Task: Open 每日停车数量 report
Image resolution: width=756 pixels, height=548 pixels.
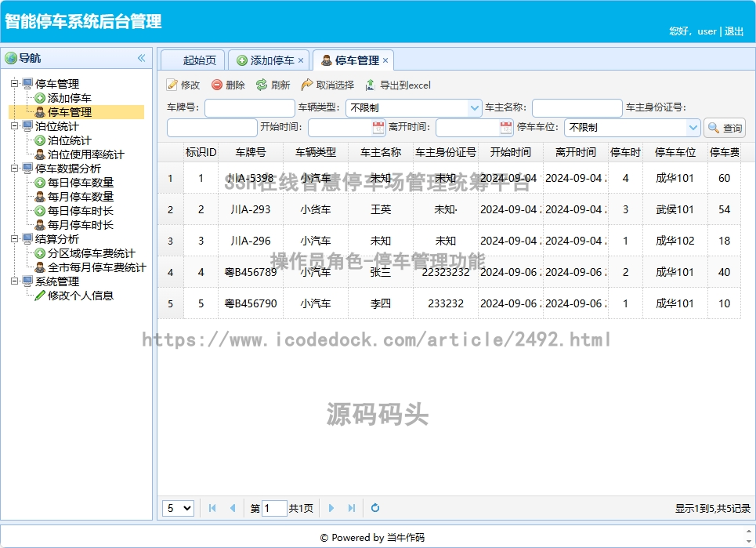Action: [81, 183]
